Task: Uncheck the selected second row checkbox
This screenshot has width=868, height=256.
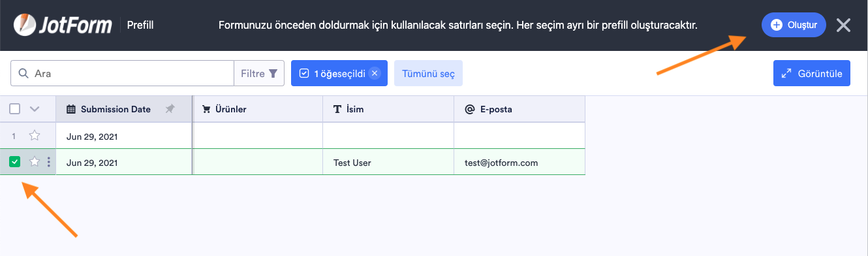Action: [x=15, y=162]
